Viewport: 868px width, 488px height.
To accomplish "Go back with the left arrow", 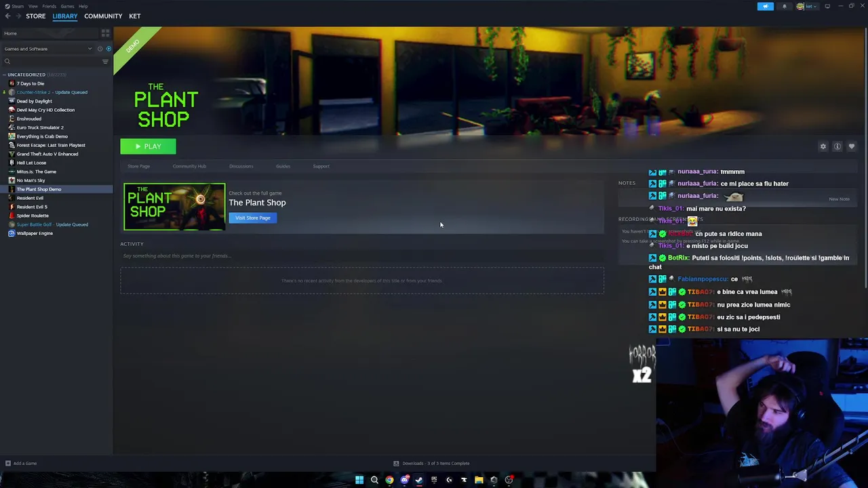I will tap(7, 16).
